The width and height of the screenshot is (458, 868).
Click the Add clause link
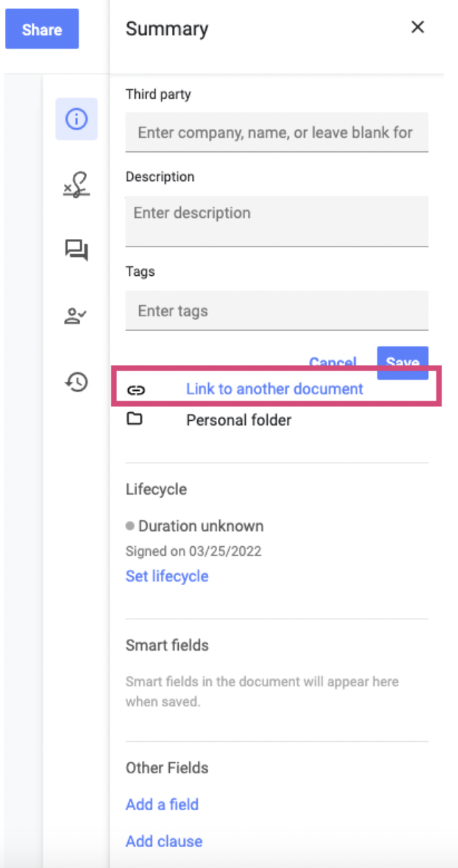pos(164,841)
